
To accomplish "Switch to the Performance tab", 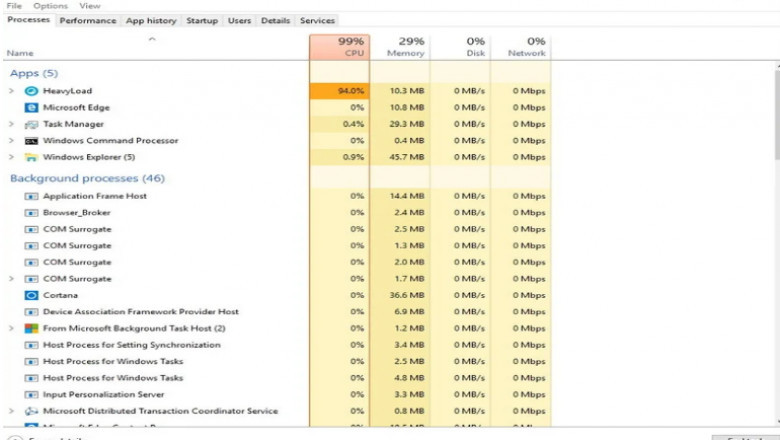I will [x=88, y=20].
